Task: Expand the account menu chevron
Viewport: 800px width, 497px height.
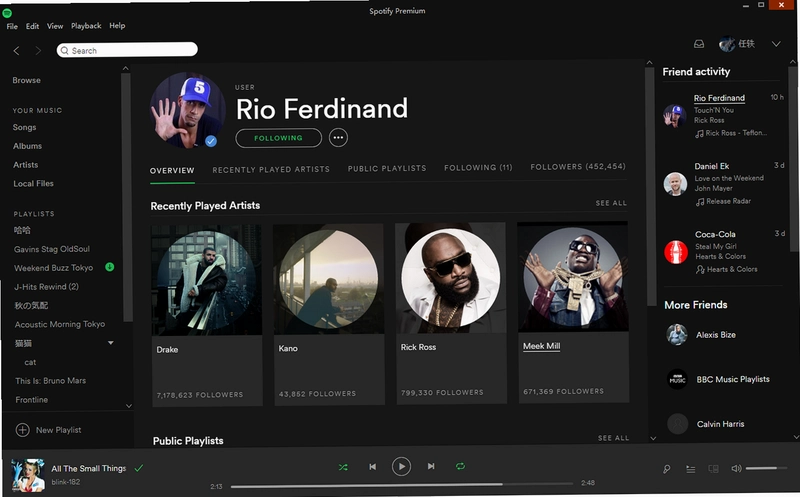Action: tap(776, 44)
